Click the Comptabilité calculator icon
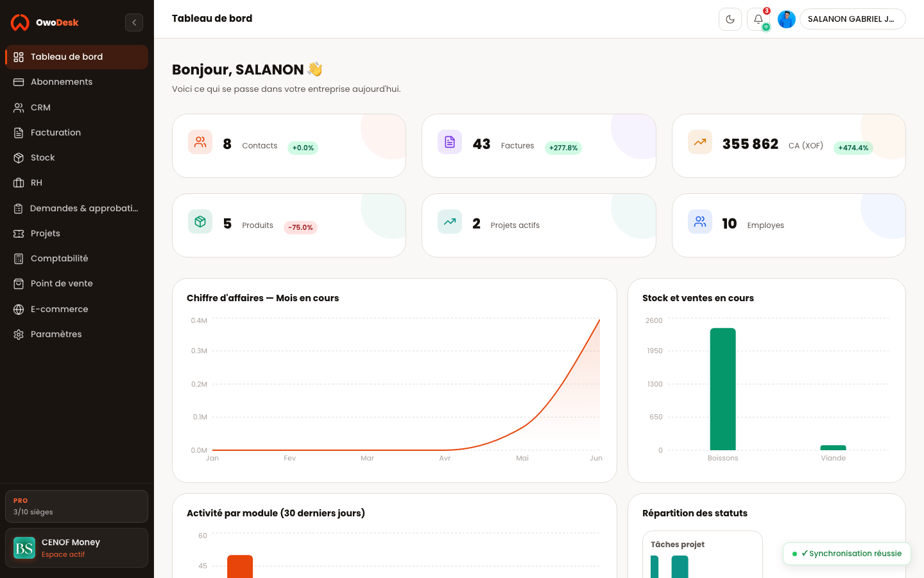This screenshot has width=924, height=578. tap(19, 259)
